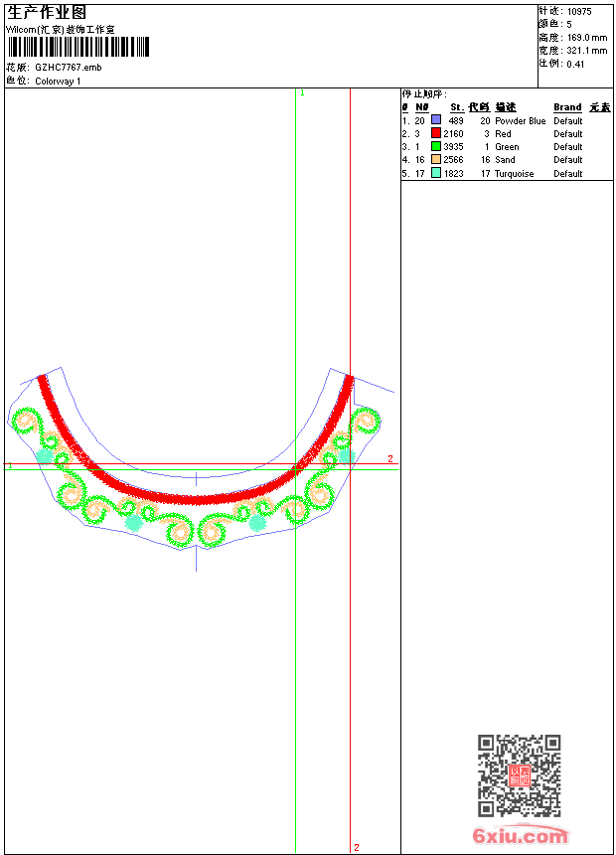Select the width value 321.1 mm
Screen dimensions: 616x855
587,51
